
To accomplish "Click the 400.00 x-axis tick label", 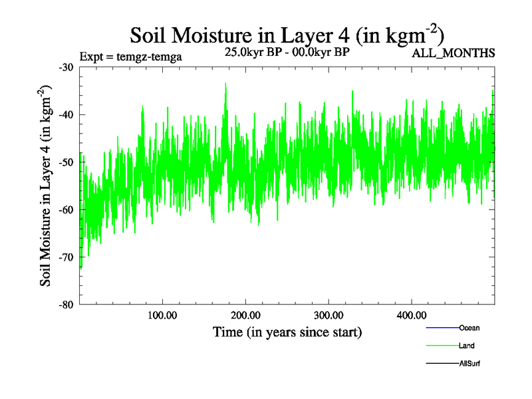I will [412, 315].
